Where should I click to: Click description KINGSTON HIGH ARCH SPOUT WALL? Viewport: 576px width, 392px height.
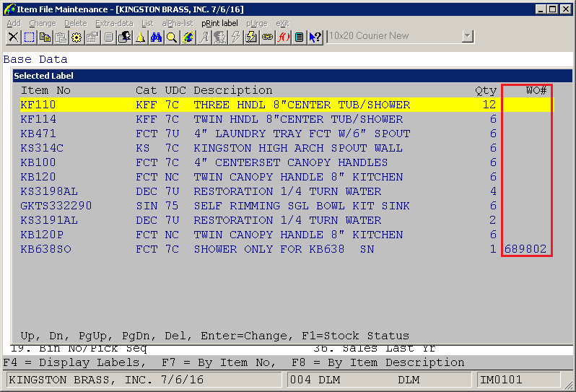[298, 148]
